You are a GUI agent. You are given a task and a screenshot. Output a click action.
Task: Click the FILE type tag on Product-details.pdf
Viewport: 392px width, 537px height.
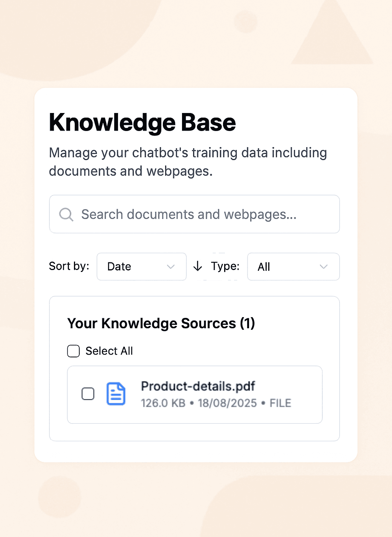click(x=280, y=403)
